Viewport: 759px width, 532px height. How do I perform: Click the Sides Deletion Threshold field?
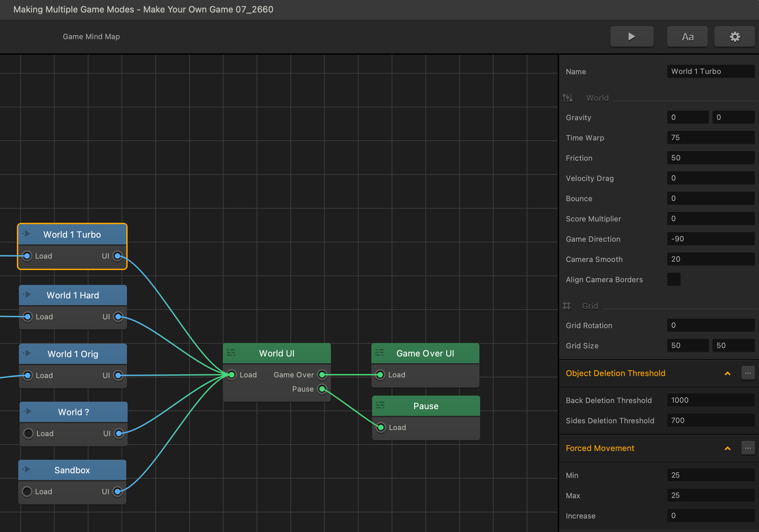pyautogui.click(x=711, y=420)
